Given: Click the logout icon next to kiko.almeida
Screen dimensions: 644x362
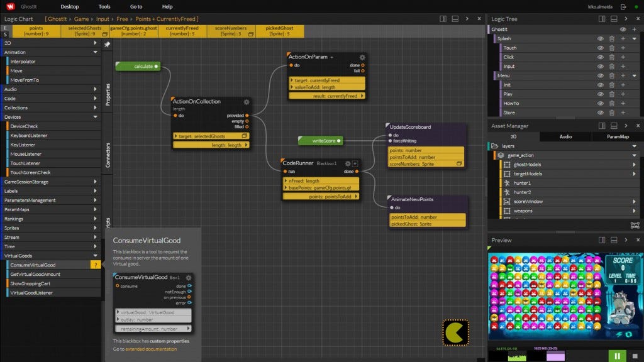Looking at the screenshot, I should [623, 6].
